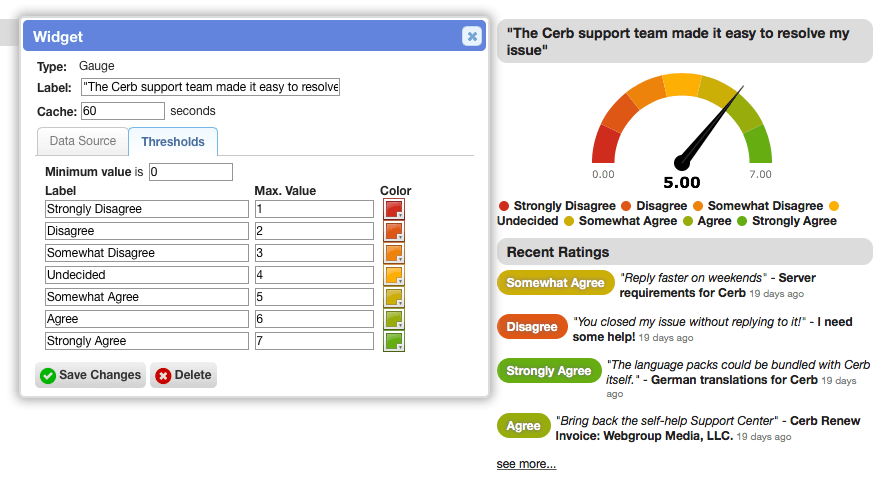
Task: Click the Somewhat Agree rating badge
Action: pyautogui.click(x=556, y=283)
